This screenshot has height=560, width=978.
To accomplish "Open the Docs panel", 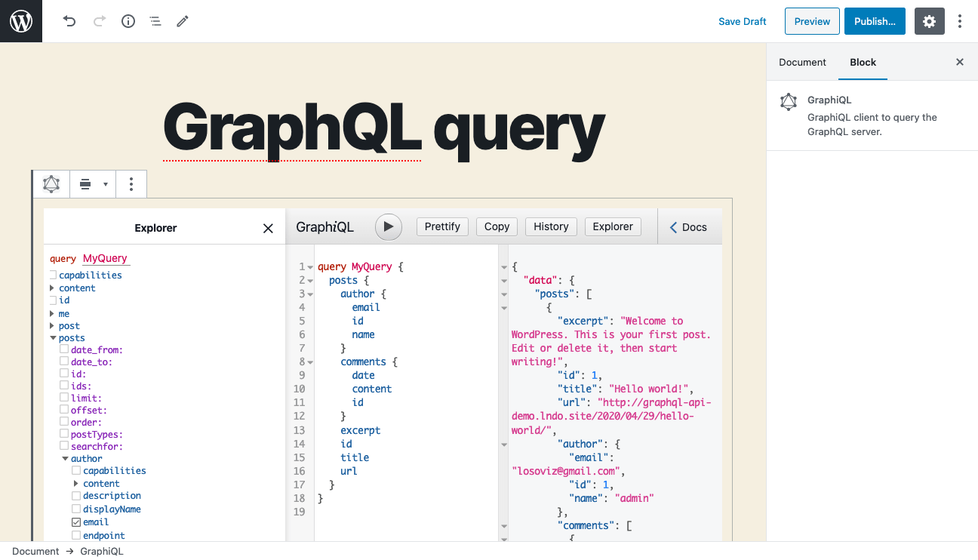I will pyautogui.click(x=688, y=226).
